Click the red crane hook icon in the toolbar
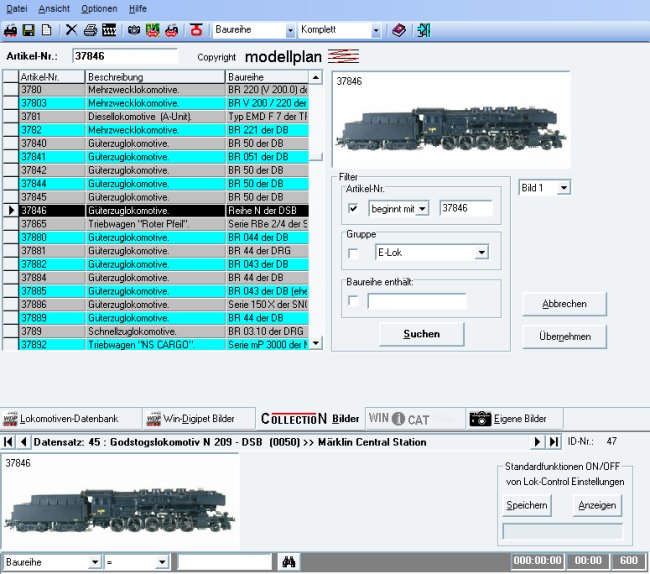This screenshot has height=574, width=650. pos(196,30)
